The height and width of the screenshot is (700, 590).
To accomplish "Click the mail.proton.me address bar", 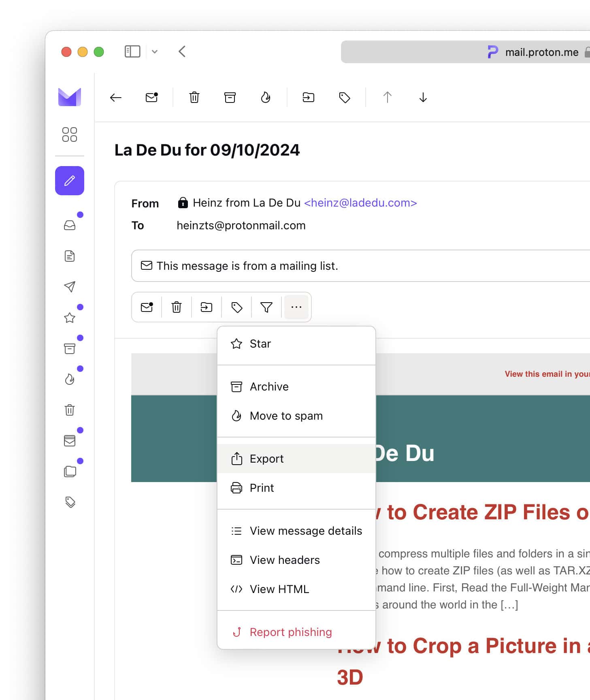I will point(465,52).
